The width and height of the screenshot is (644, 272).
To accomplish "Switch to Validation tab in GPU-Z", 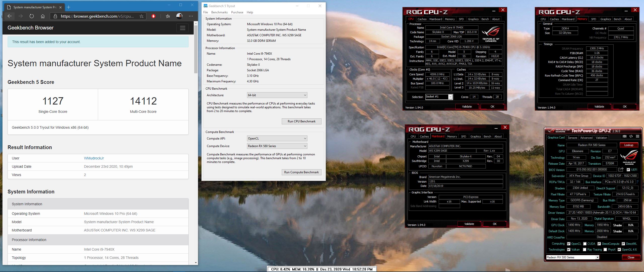I will click(601, 138).
